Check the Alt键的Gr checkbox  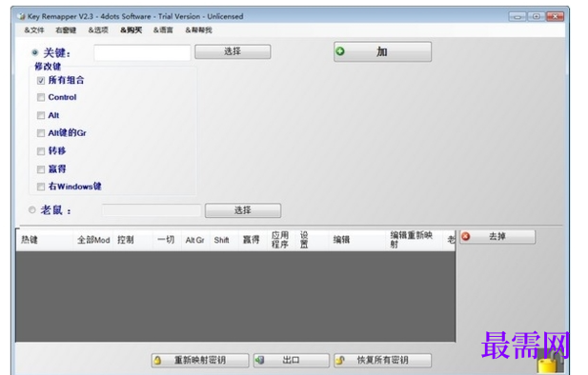[41, 133]
